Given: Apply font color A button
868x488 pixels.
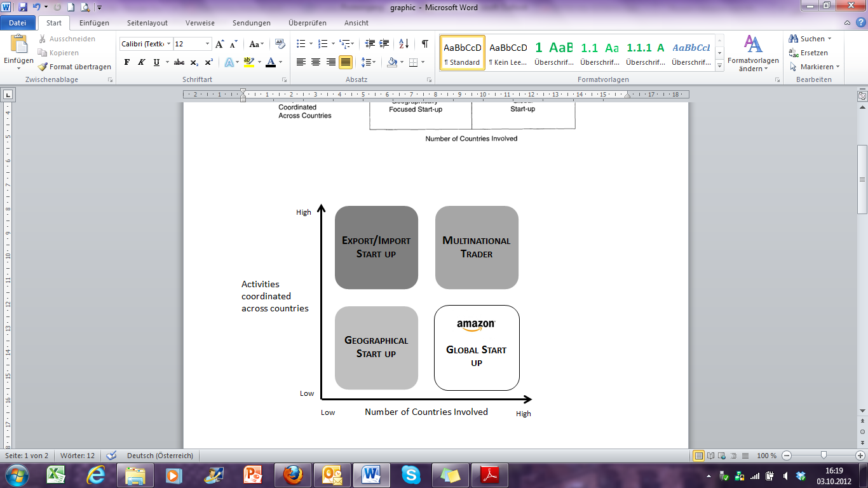Looking at the screenshot, I should [271, 62].
